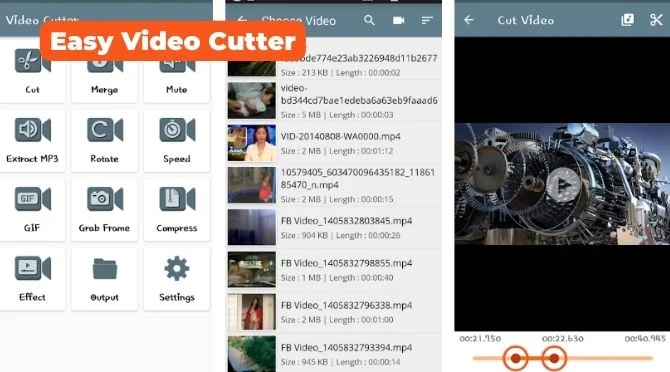
Task: Go back from the Cut Video screen
Action: tap(469, 20)
